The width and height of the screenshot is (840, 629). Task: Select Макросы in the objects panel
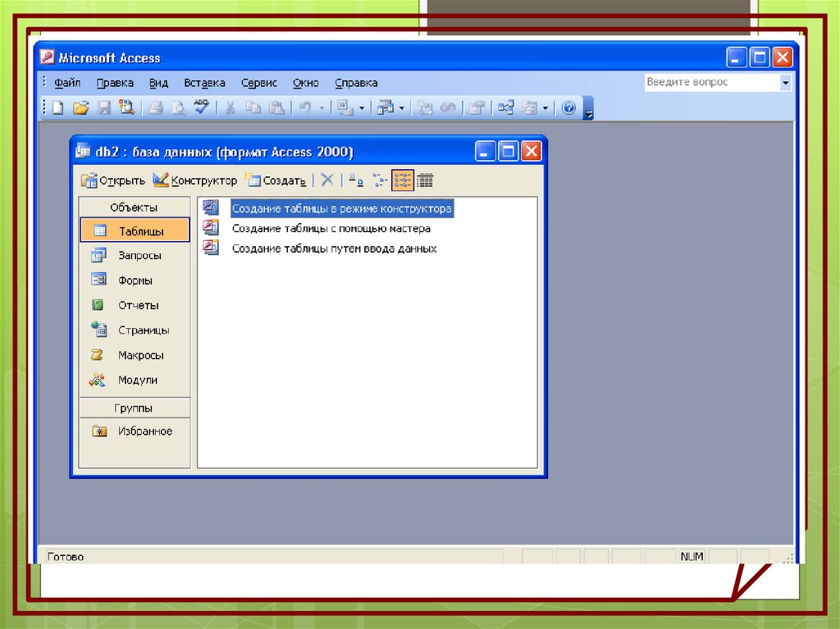point(135,355)
